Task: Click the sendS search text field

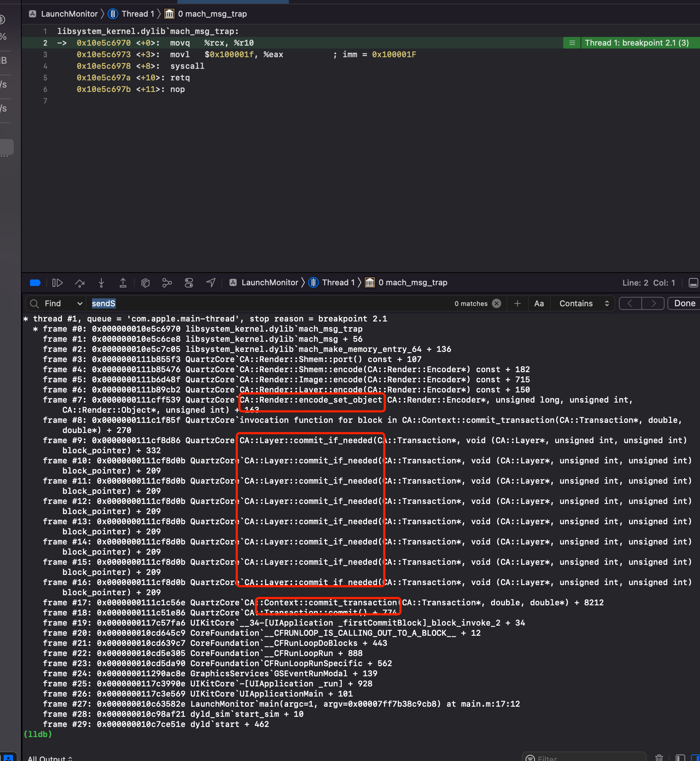Action: [265, 303]
